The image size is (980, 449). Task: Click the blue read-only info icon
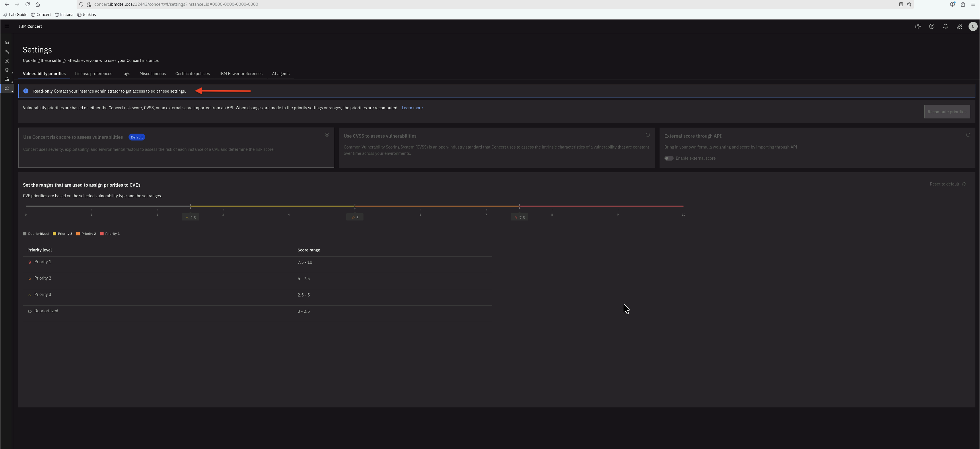pos(26,91)
